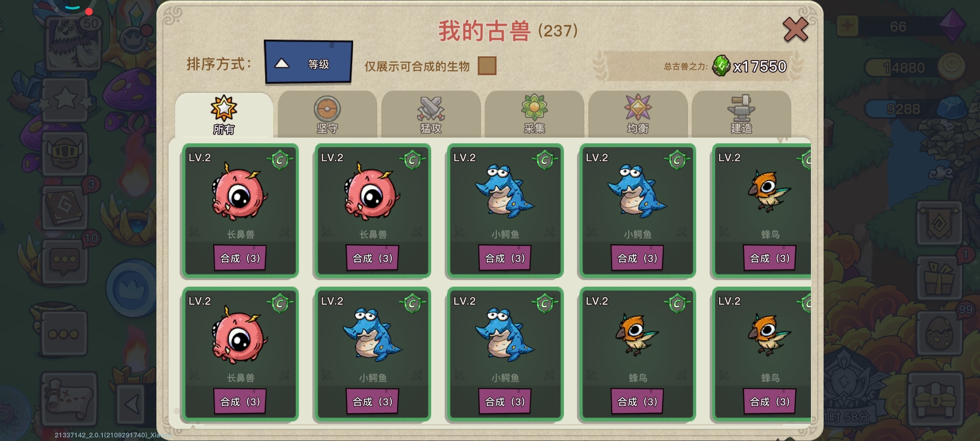Click the ascending triangle sort arrow
The image size is (980, 441).
(x=282, y=64)
